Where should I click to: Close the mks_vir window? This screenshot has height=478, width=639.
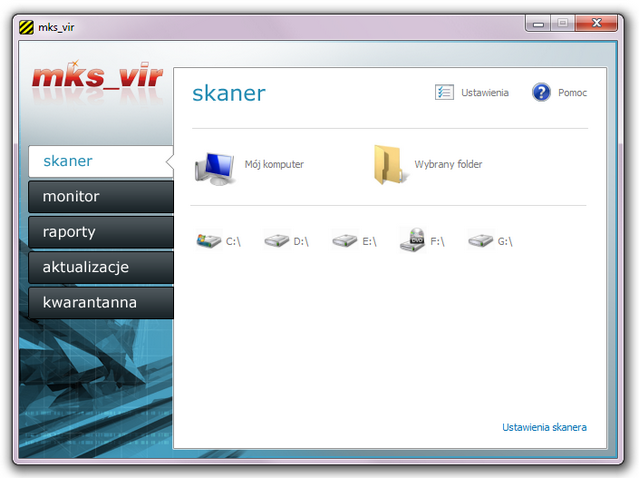[597, 23]
